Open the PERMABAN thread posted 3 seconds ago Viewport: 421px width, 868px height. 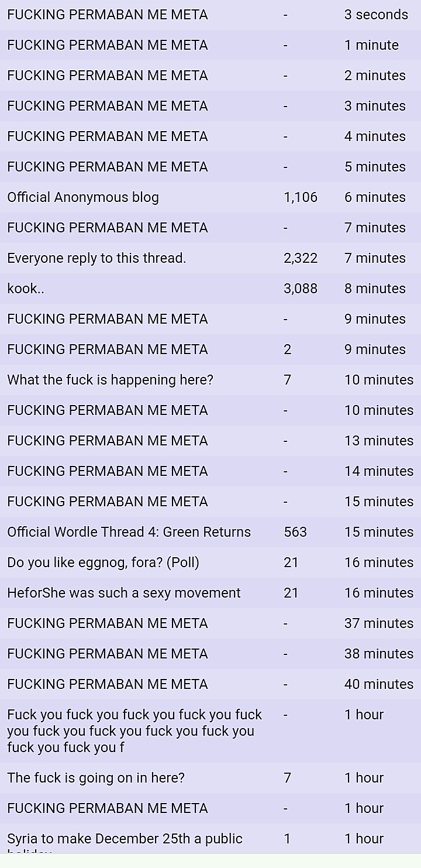pyautogui.click(x=108, y=15)
